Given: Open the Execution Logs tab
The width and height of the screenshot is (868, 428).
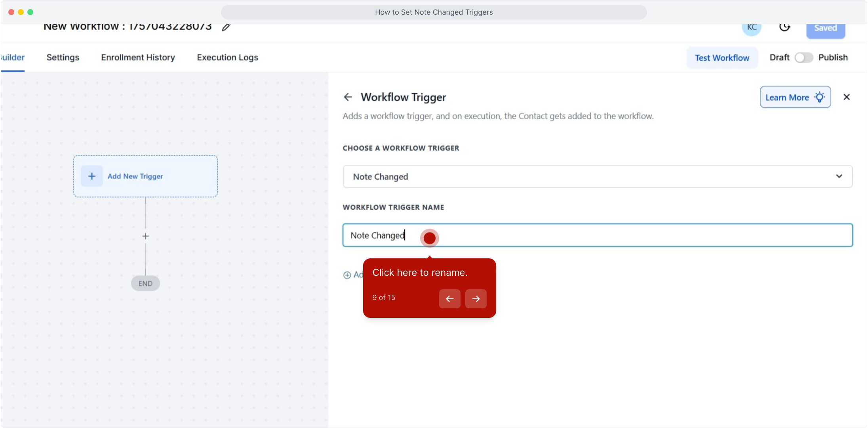Looking at the screenshot, I should pos(227,57).
